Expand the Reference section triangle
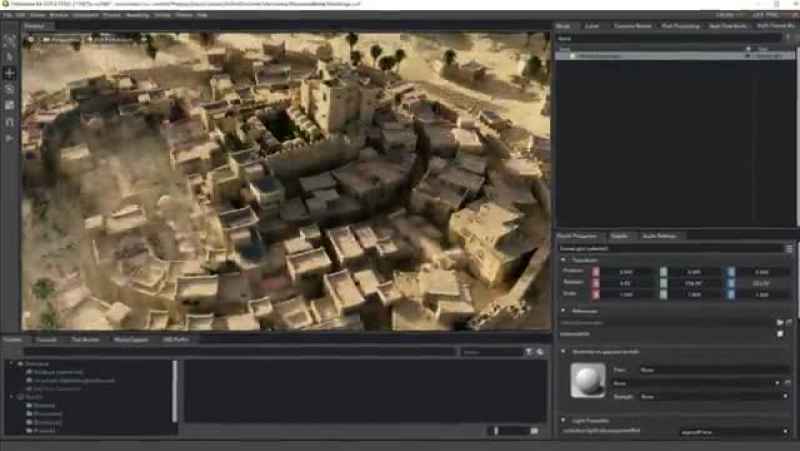Image resolution: width=800 pixels, height=451 pixels. (x=564, y=310)
